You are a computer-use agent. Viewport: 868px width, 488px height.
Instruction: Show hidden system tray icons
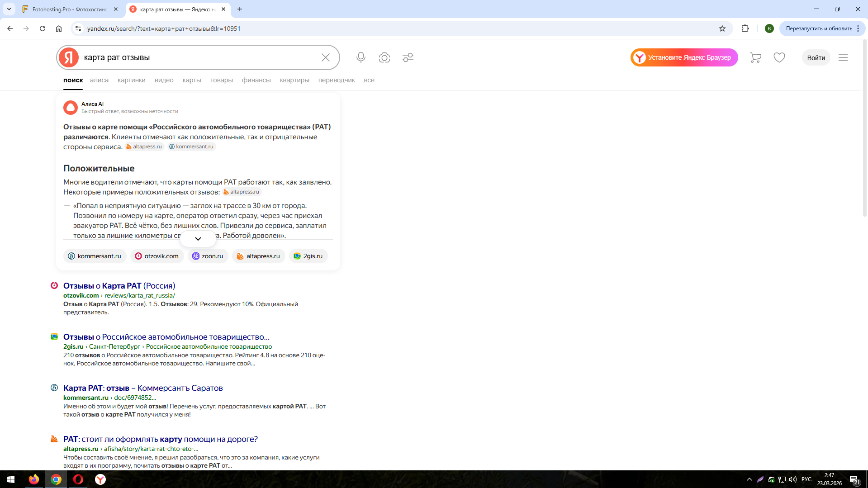tap(749, 479)
